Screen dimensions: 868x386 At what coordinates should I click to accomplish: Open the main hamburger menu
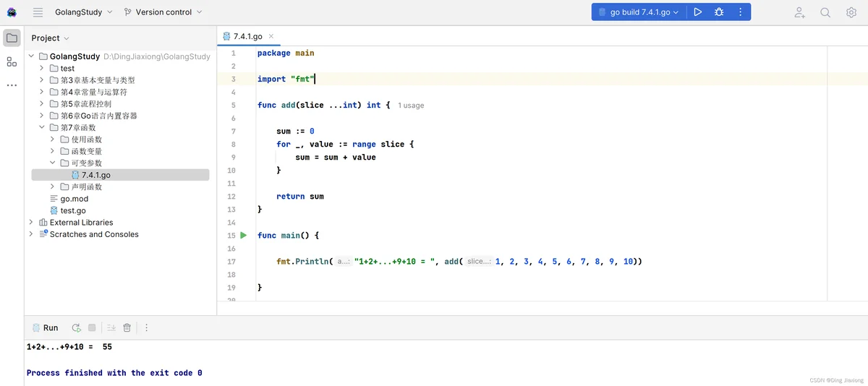pos(38,12)
